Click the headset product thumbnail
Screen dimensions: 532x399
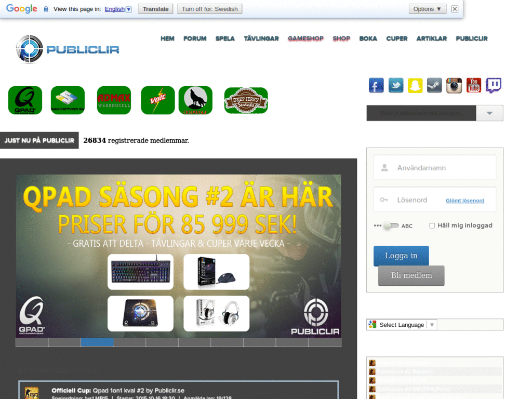[217, 313]
